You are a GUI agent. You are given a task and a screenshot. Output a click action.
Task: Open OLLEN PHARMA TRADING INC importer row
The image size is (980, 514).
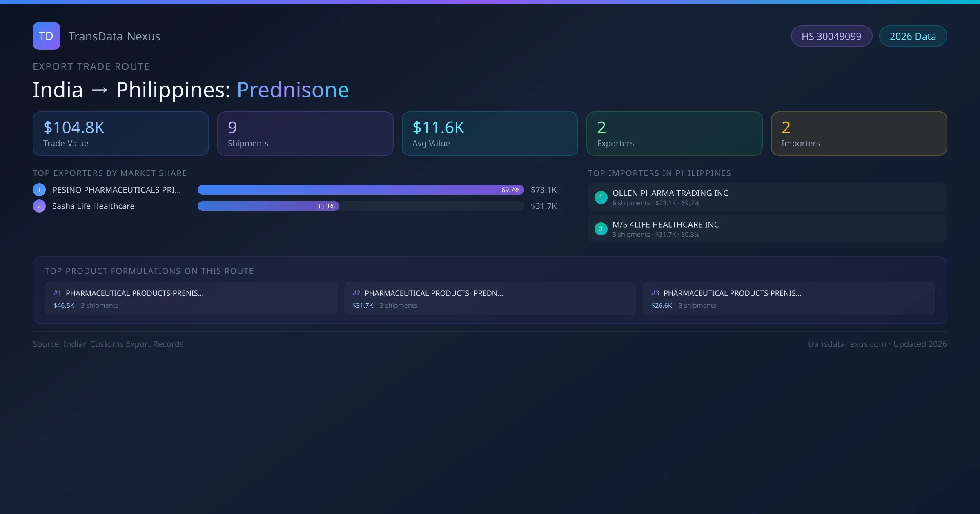click(767, 197)
